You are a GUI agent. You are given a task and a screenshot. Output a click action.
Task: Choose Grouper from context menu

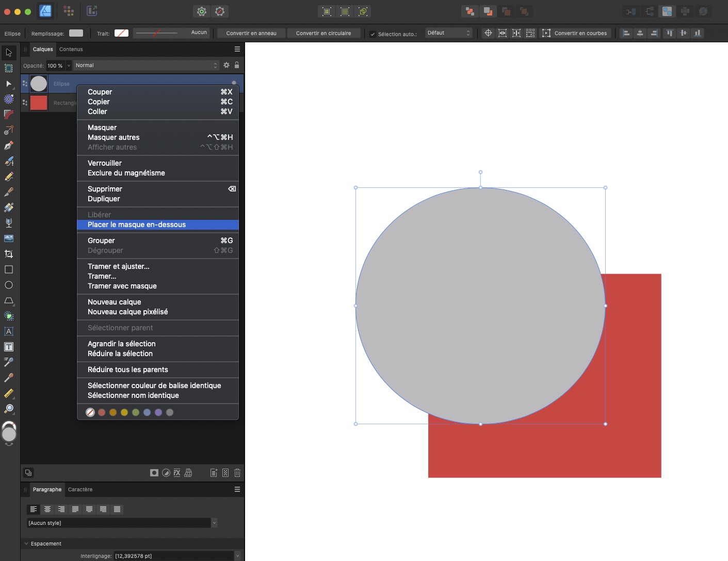tap(158, 241)
